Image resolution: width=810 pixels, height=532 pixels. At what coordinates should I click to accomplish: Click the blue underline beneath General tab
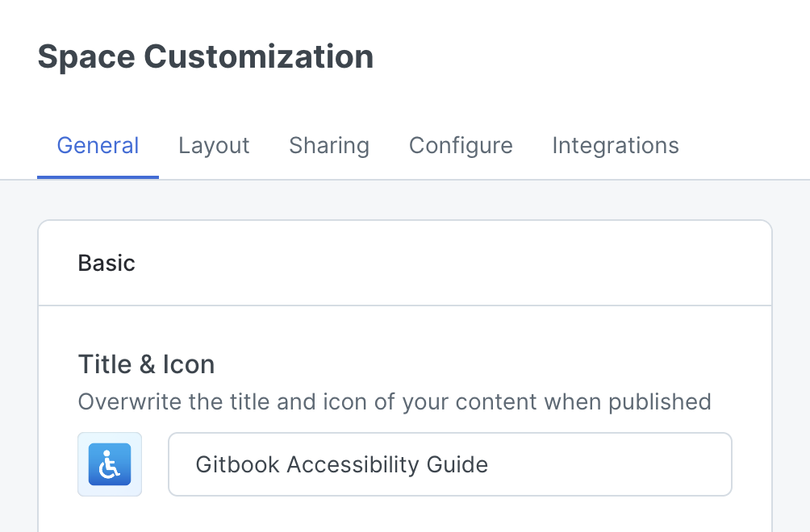click(98, 177)
